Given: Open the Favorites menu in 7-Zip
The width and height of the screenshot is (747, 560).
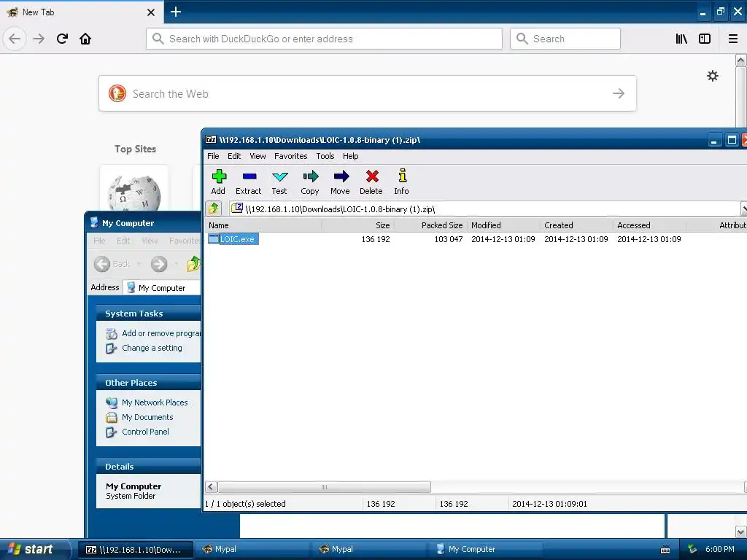Looking at the screenshot, I should coord(290,156).
